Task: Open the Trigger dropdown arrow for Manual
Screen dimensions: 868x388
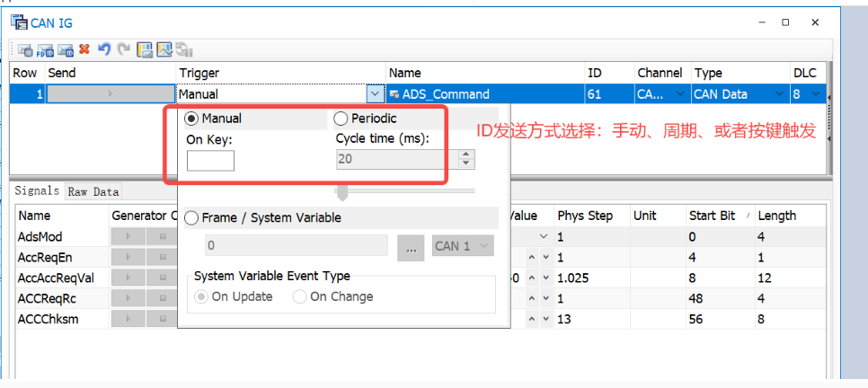Action: click(374, 93)
